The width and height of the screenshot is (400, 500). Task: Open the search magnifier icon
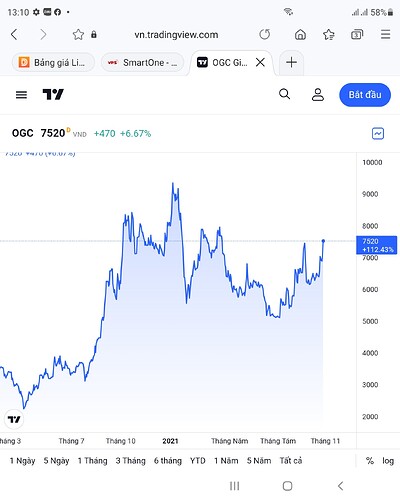point(284,94)
